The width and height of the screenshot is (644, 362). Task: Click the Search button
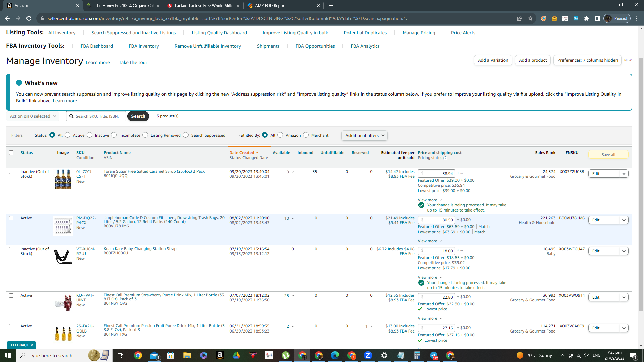(x=138, y=116)
